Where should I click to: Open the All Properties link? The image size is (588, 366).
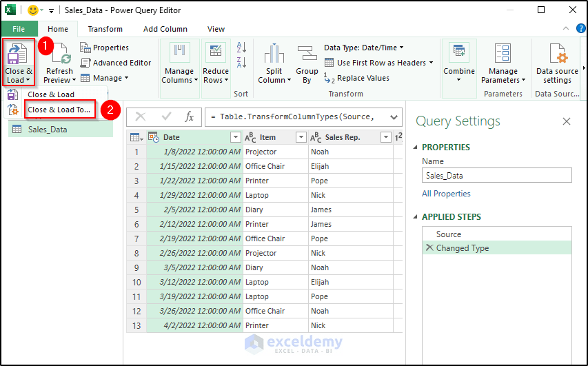click(x=446, y=194)
